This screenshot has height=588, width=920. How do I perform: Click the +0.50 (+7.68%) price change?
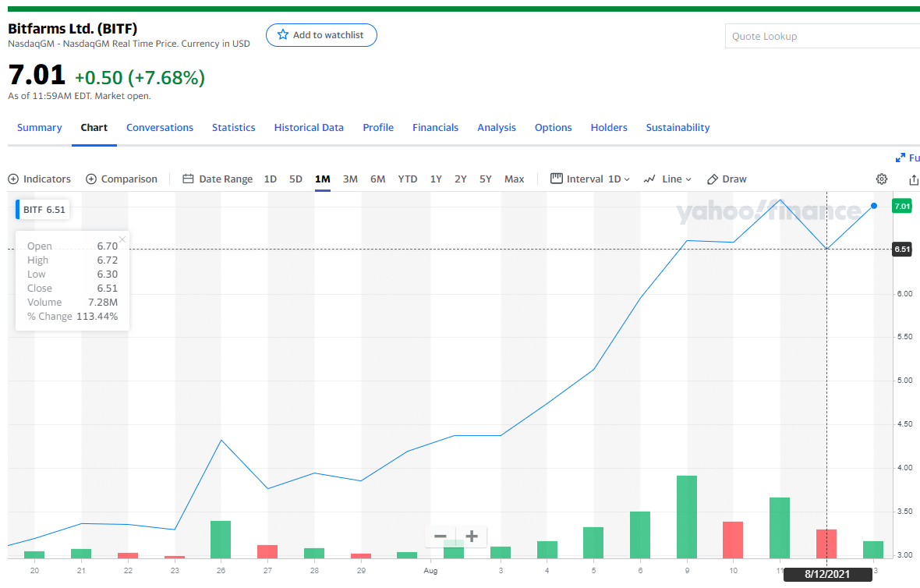[x=140, y=77]
